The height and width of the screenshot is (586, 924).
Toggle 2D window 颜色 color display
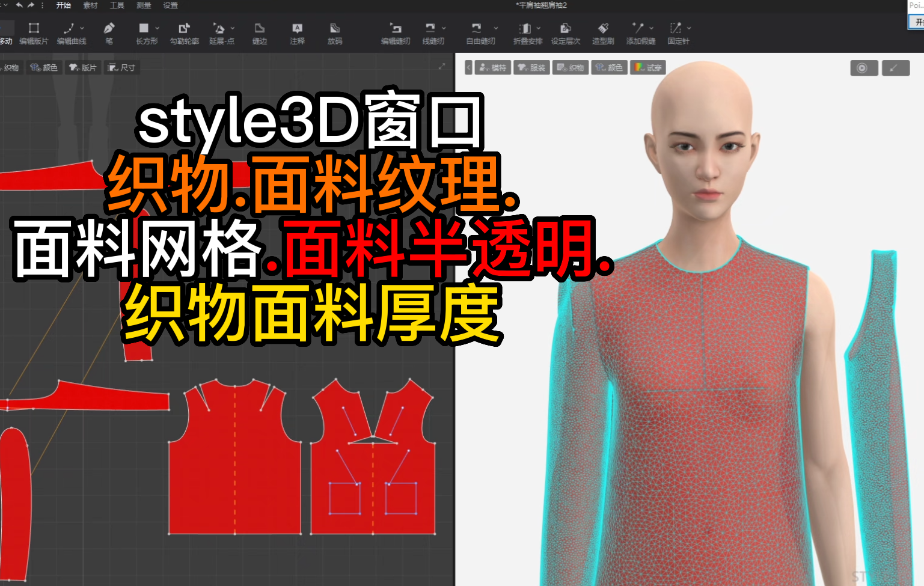pyautogui.click(x=44, y=67)
